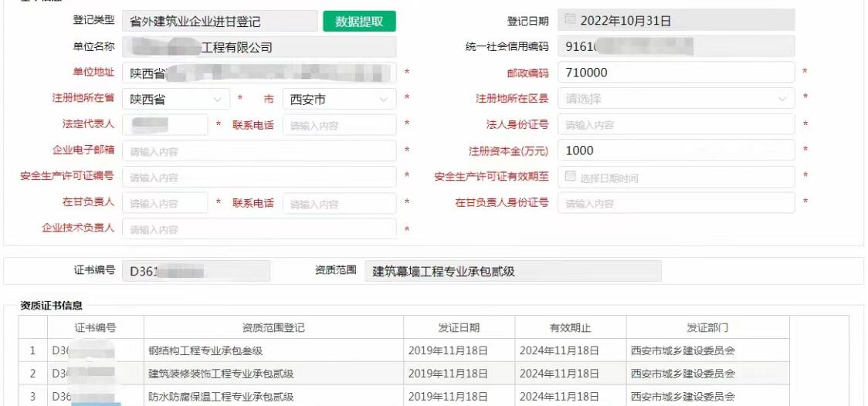Click the 在甘负责人 input field
Viewport: 868px width, 406px height.
(164, 203)
